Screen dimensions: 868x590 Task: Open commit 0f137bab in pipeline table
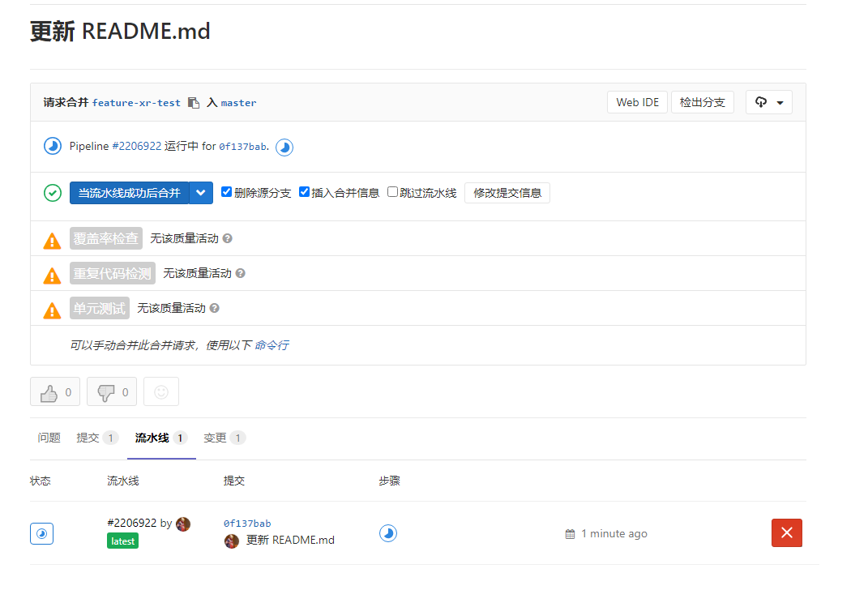(247, 524)
